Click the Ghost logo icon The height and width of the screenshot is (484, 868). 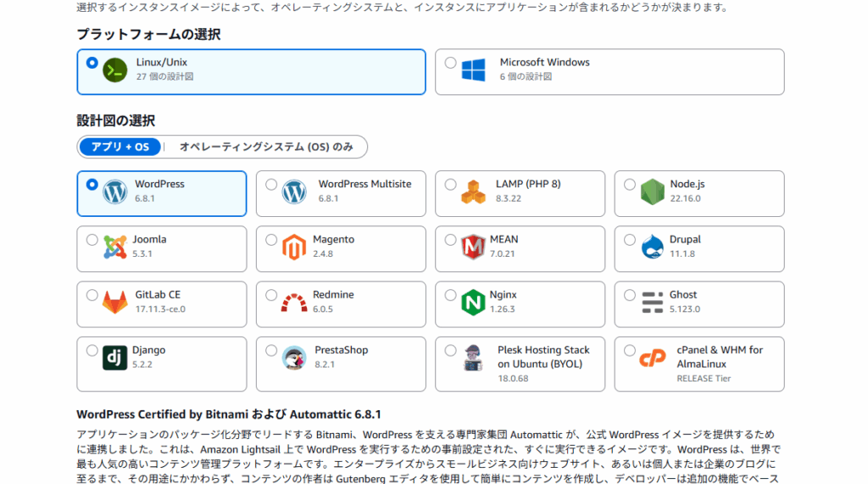point(652,303)
